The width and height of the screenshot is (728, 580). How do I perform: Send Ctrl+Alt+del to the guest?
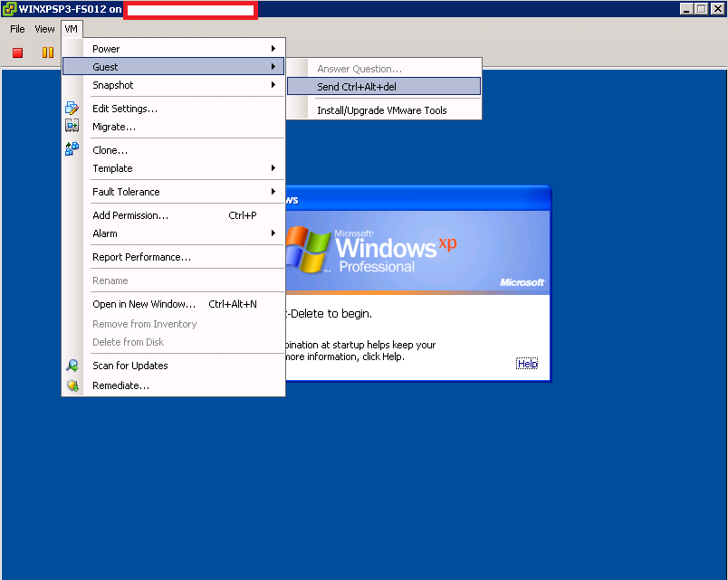point(384,87)
